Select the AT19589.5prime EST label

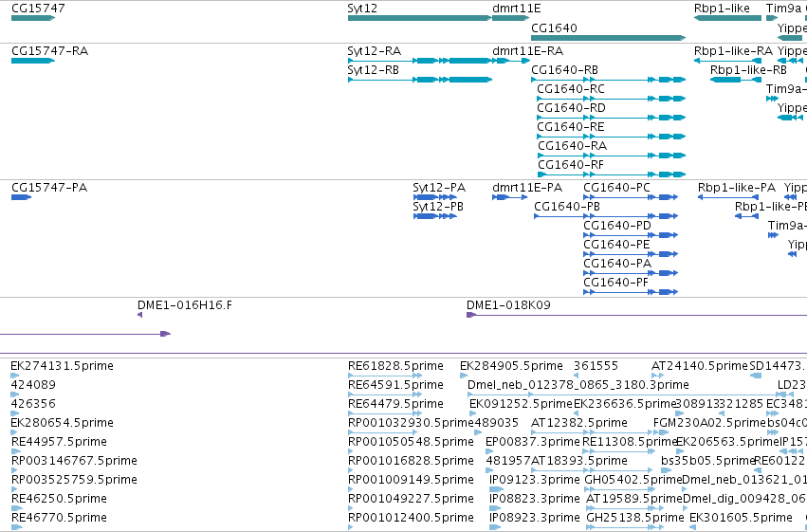click(634, 500)
